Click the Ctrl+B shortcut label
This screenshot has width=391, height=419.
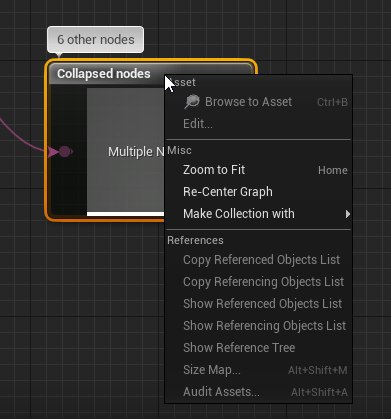tap(332, 102)
